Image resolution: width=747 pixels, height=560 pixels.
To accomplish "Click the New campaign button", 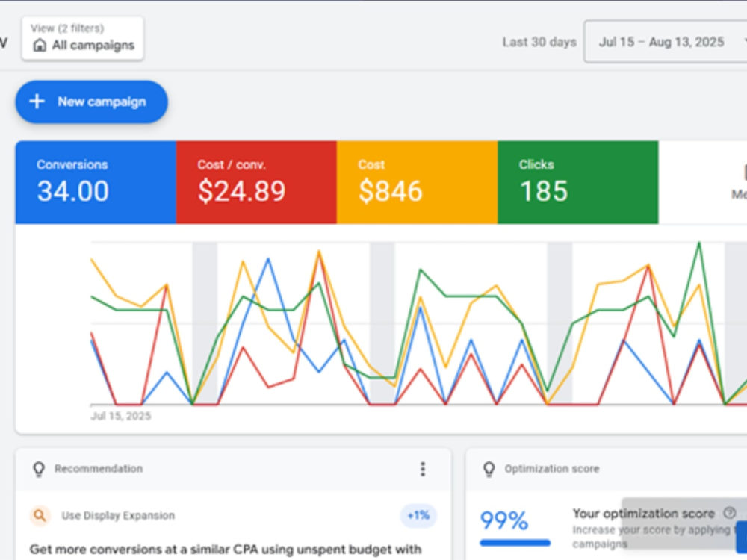I will point(91,102).
